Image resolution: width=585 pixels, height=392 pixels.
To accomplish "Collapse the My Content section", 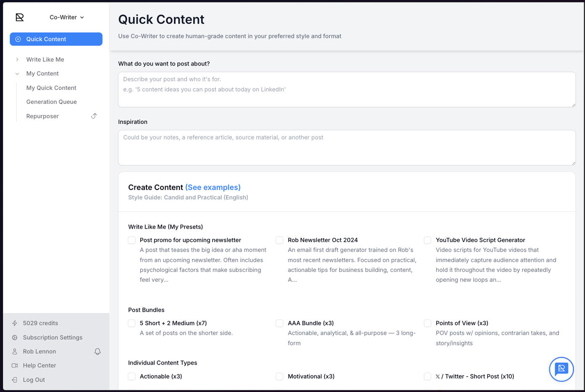I will pos(17,74).
